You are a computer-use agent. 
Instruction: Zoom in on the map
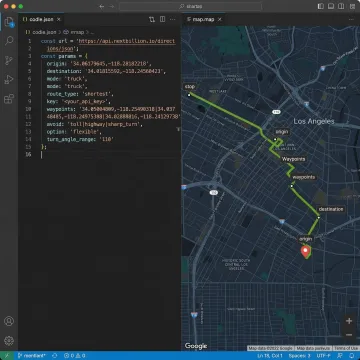tap(349, 321)
